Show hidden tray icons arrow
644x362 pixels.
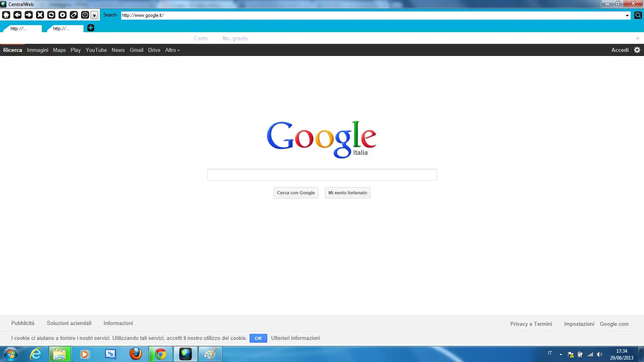coord(561,354)
